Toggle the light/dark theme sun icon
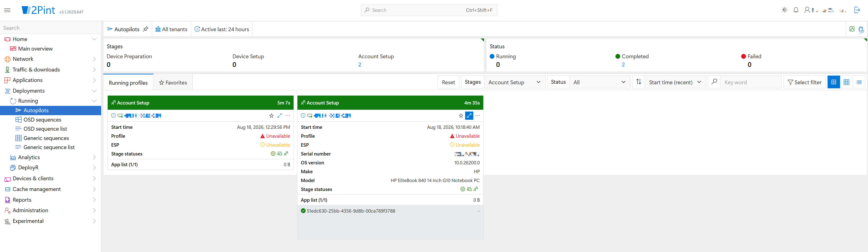Viewport: 868px width, 252px height. click(x=784, y=10)
